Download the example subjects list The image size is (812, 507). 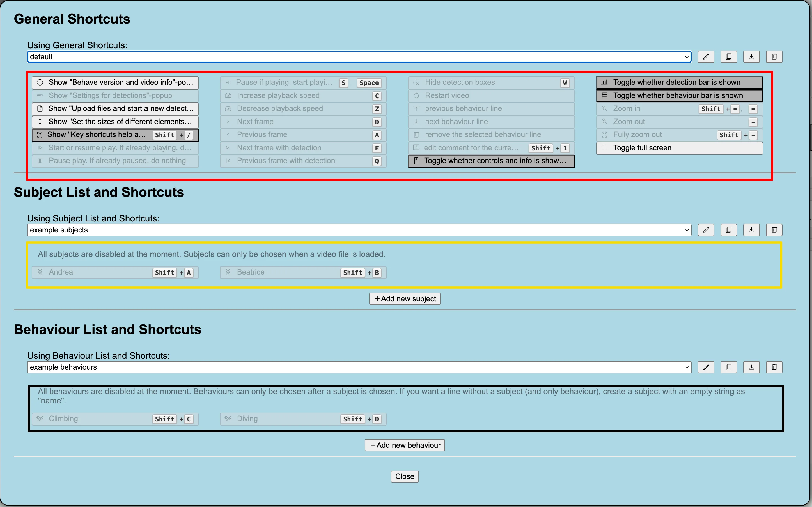coord(751,230)
